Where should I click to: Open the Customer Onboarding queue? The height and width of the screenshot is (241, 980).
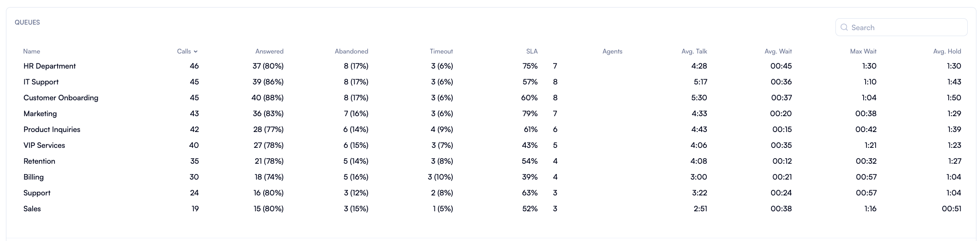(61, 98)
